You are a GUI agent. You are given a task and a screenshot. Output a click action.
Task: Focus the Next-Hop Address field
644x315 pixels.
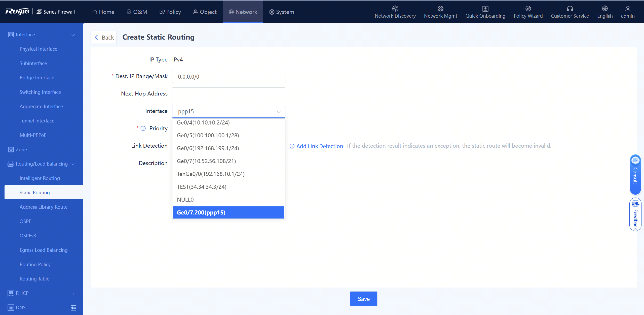coord(229,94)
